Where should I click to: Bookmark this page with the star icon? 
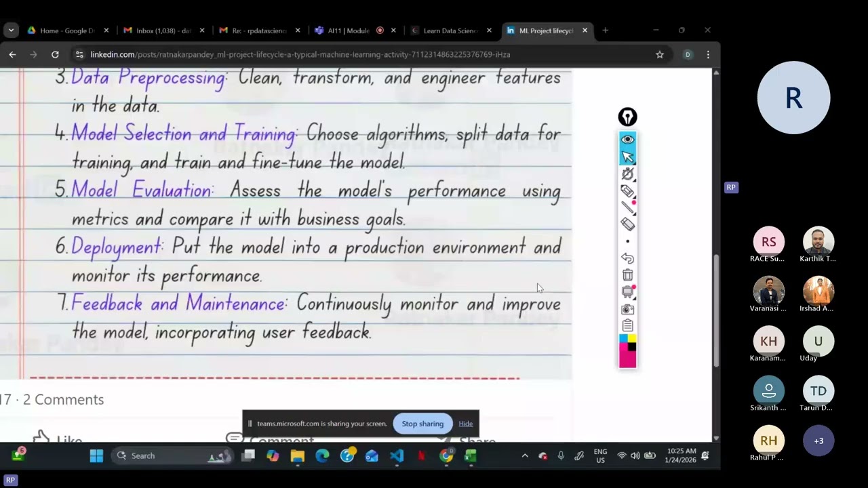659,54
